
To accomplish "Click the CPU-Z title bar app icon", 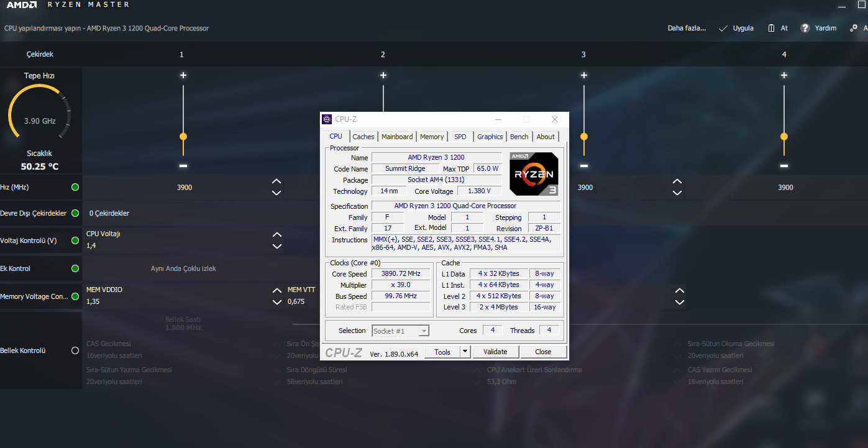I will pos(327,119).
